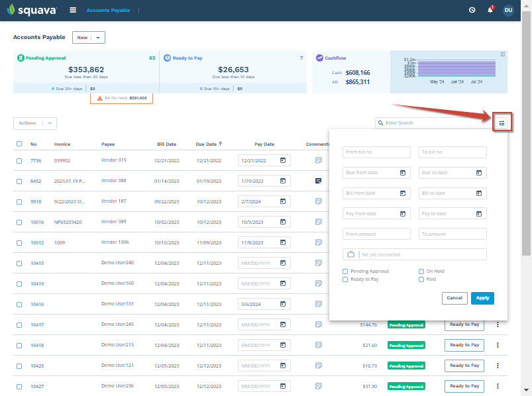Open comments for bill 9918
Image resolution: width=532 pixels, height=396 pixels.
click(318, 201)
